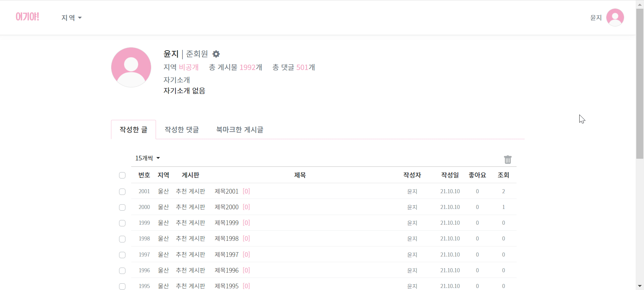
Task: Click the 자기소개 없음 text
Action: pos(184,91)
